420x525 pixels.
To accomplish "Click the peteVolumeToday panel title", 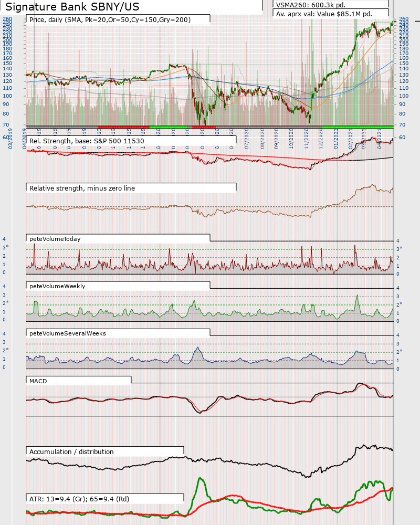I will (55, 239).
